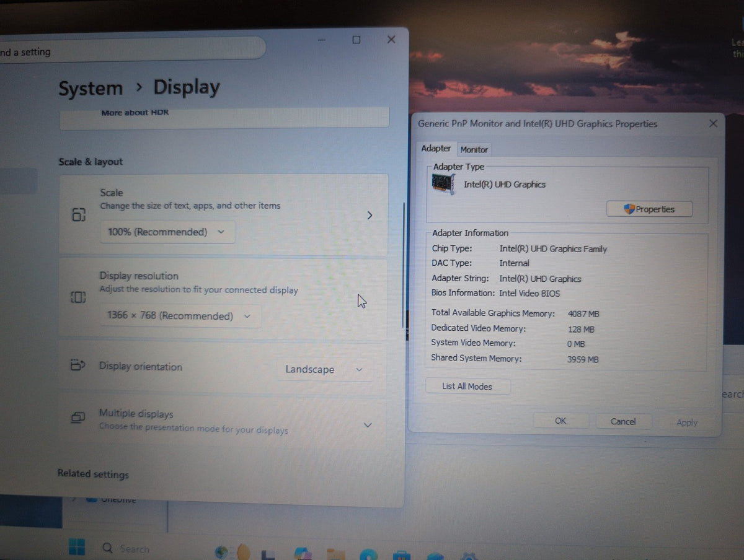Maximize the Settings window
744x560 pixels.
pyautogui.click(x=356, y=40)
